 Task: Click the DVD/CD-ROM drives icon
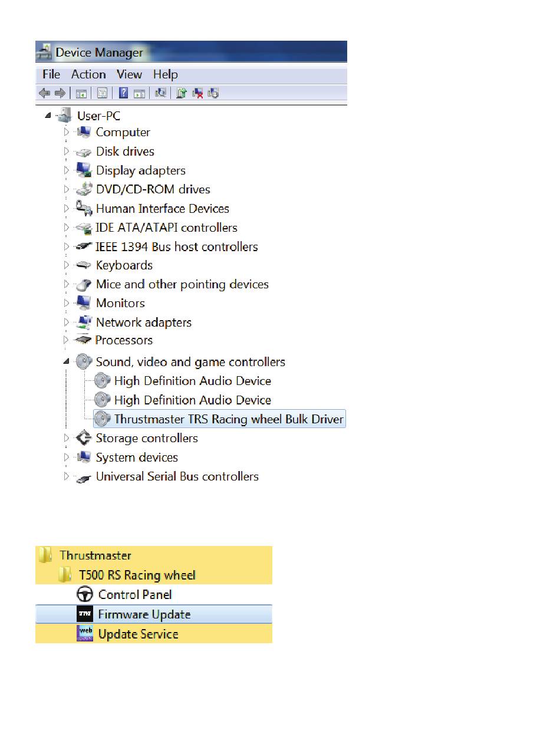[84, 189]
